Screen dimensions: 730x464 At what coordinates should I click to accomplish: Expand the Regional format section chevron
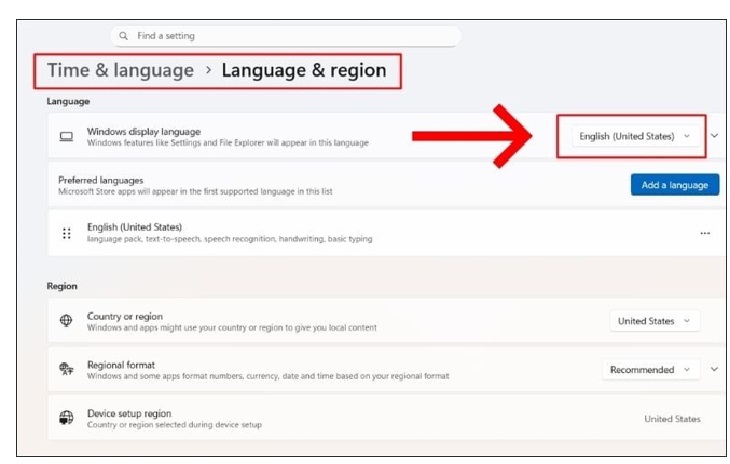pos(714,370)
